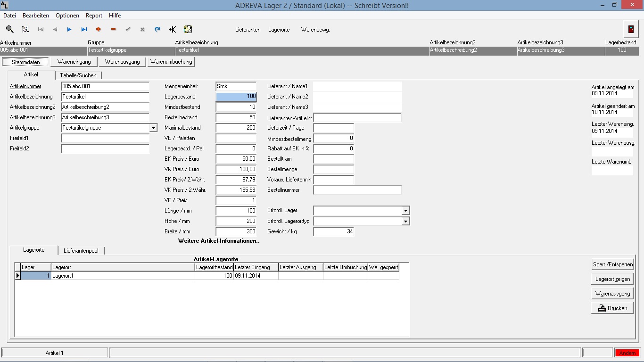Click the Drucken print button

coord(612,308)
